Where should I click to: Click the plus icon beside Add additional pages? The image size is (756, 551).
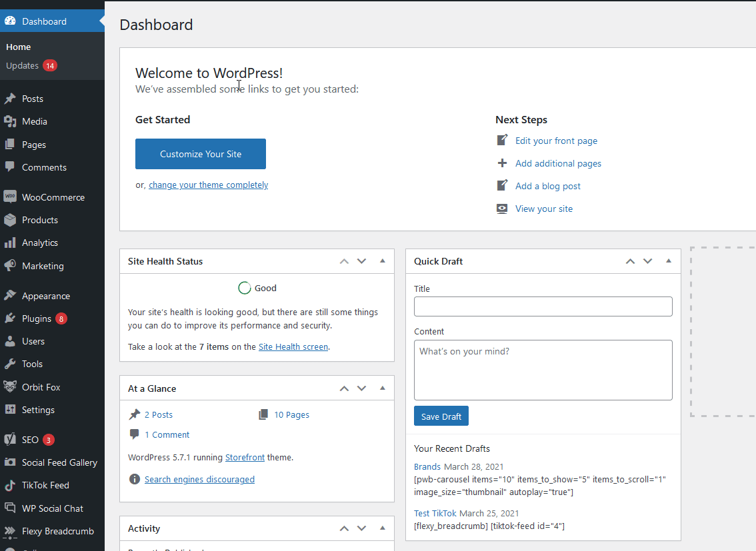pos(502,163)
